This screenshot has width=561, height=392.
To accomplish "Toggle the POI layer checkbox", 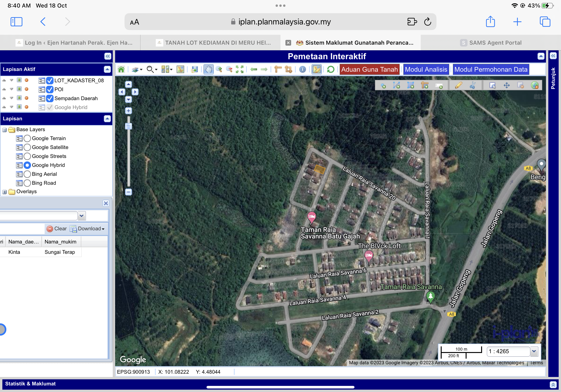I will (x=50, y=90).
